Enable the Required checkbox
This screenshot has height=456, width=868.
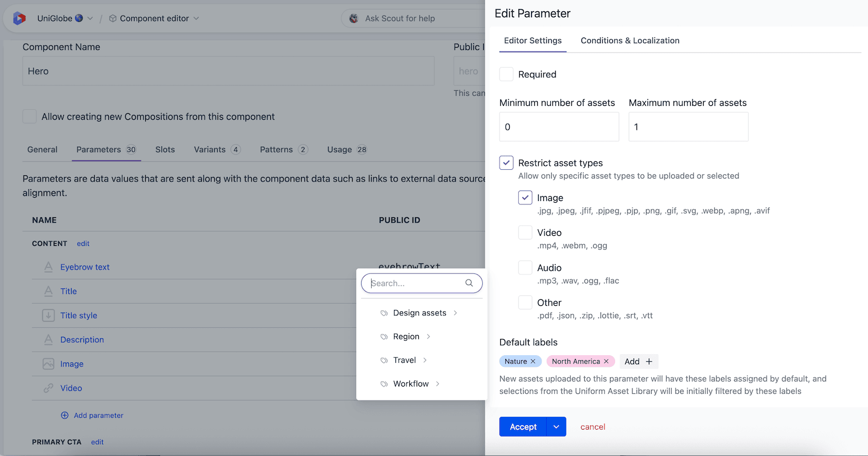(x=506, y=74)
